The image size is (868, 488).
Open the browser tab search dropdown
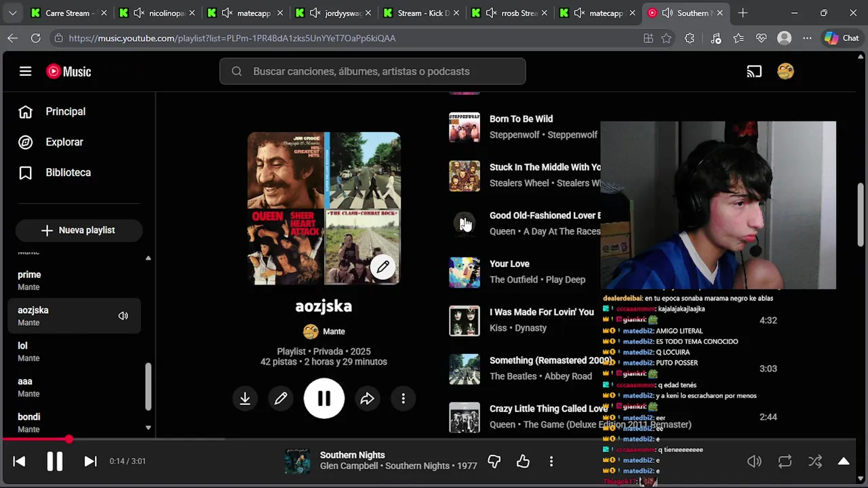12,13
